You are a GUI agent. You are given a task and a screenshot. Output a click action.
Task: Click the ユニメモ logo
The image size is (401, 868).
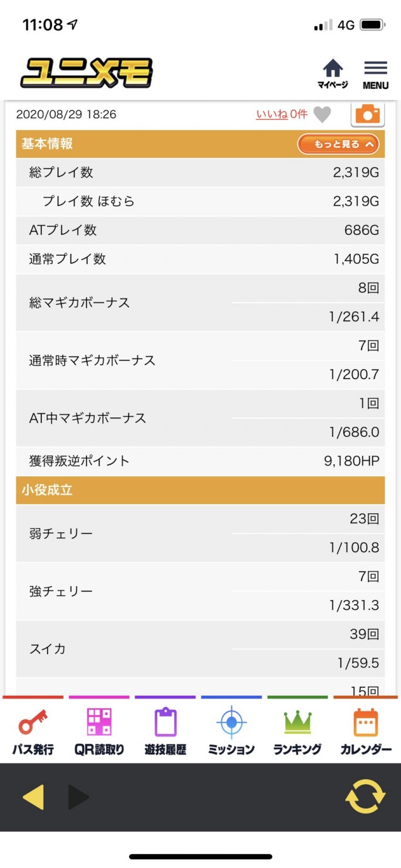86,73
